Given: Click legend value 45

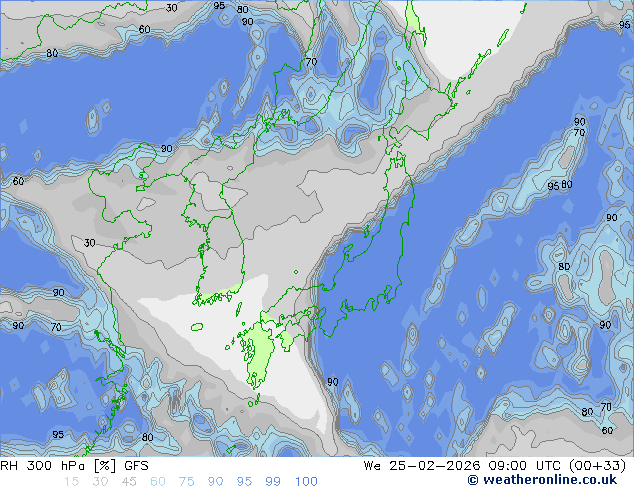Looking at the screenshot, I should point(129,482).
